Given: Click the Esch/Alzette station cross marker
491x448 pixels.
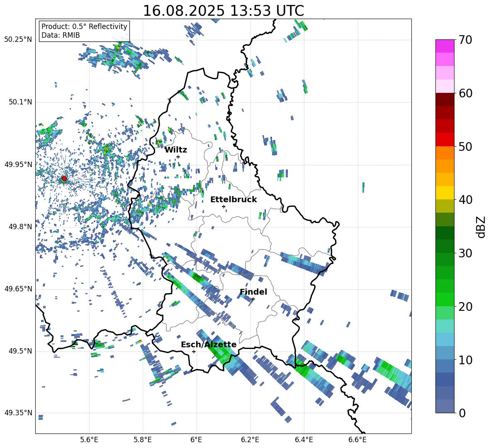Looking at the screenshot, I should [194, 351].
